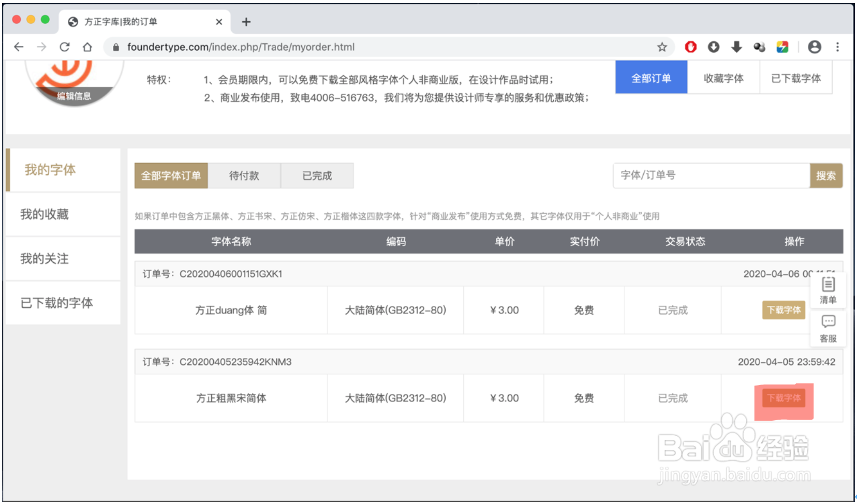This screenshot has width=857, height=504.
Task: Focus the 字体/订单号 search field
Action: [x=712, y=175]
